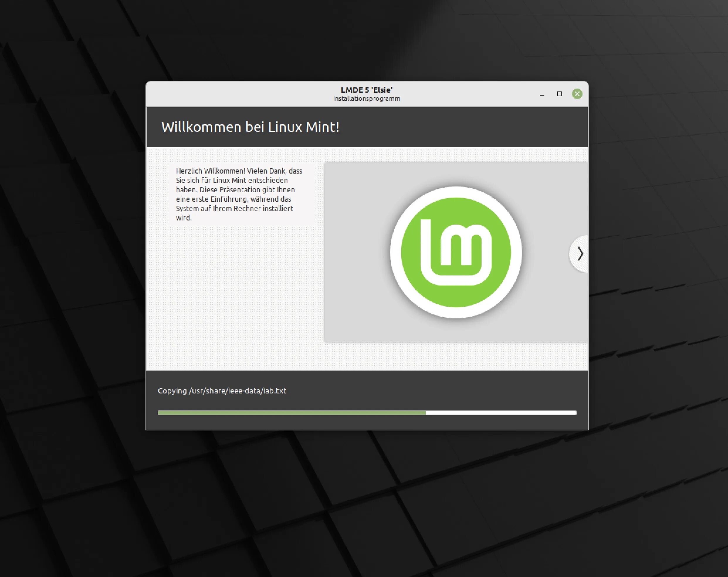Advance to the next slideshow slide
The image size is (728, 577).
click(x=580, y=254)
